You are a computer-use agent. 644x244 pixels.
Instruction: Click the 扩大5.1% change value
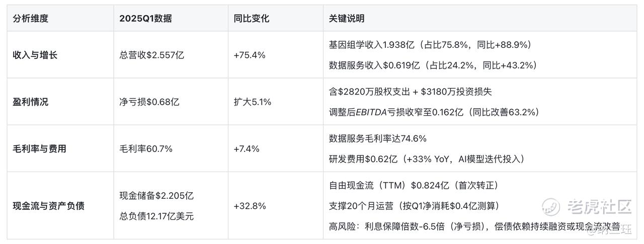pyautogui.click(x=252, y=102)
